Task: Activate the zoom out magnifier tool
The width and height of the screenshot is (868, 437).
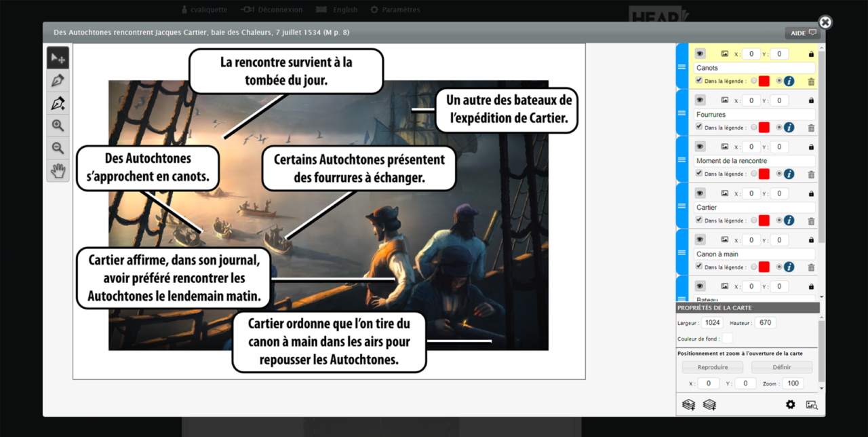Action: (58, 148)
